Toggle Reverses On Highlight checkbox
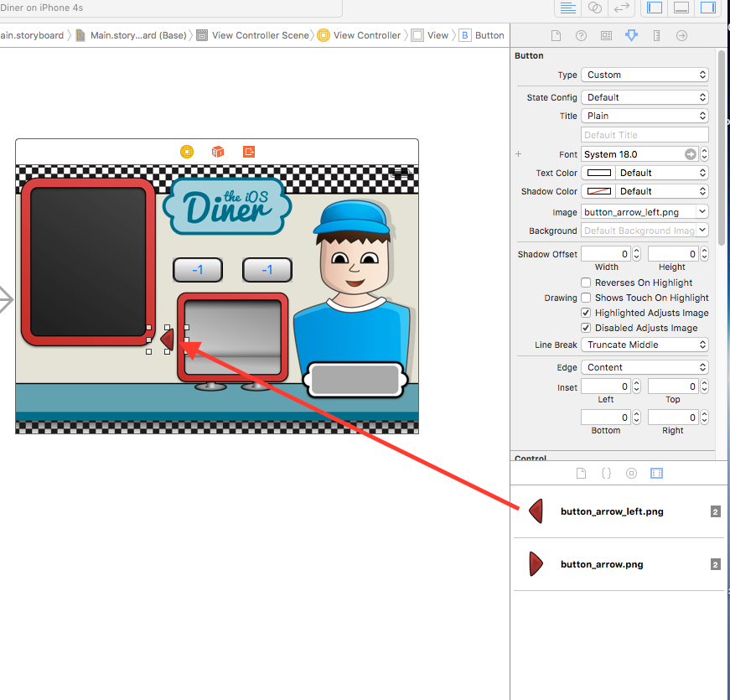Screen dimensions: 730x700 [586, 283]
